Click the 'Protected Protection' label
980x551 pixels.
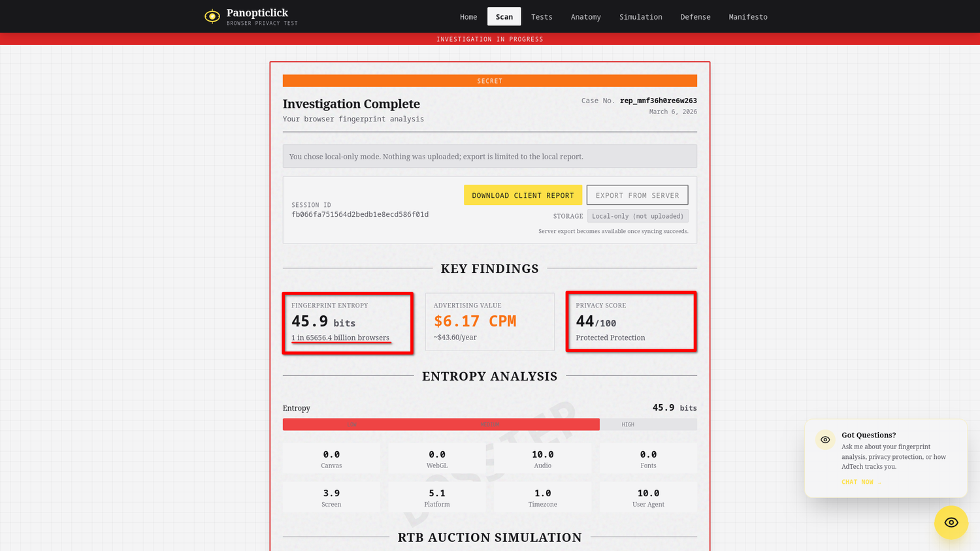610,338
